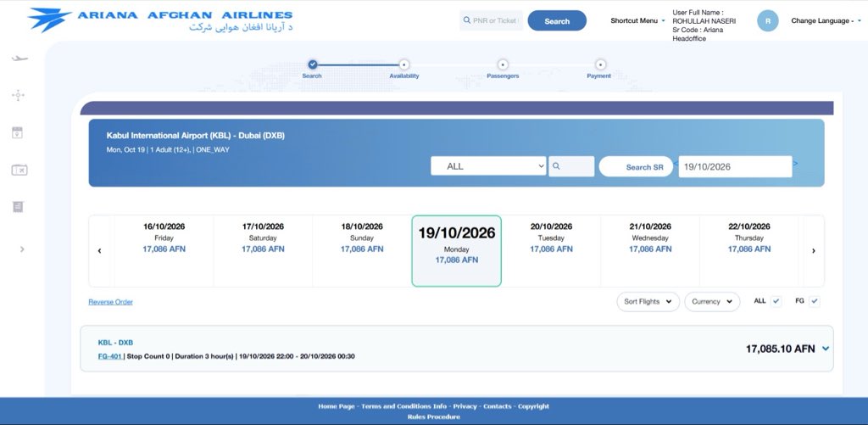Select Saturday 17/10/2026 date card
This screenshot has height=425, width=868.
[263, 251]
